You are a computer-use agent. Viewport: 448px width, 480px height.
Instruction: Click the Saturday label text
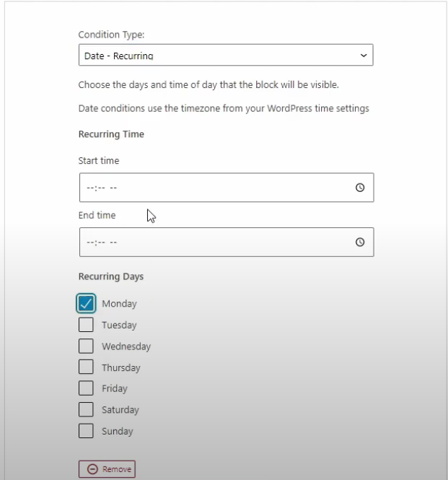pos(120,410)
